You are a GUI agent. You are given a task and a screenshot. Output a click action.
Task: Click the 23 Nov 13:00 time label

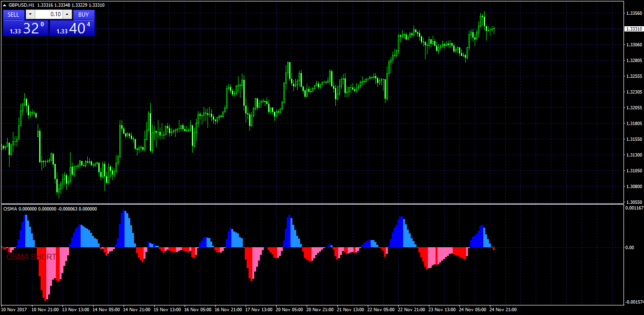(x=442, y=310)
